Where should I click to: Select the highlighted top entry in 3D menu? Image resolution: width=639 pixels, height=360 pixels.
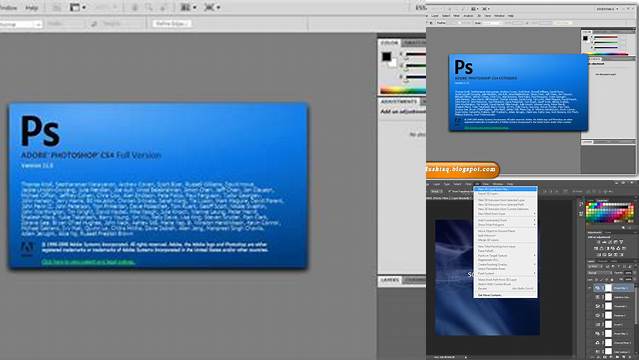point(505,189)
